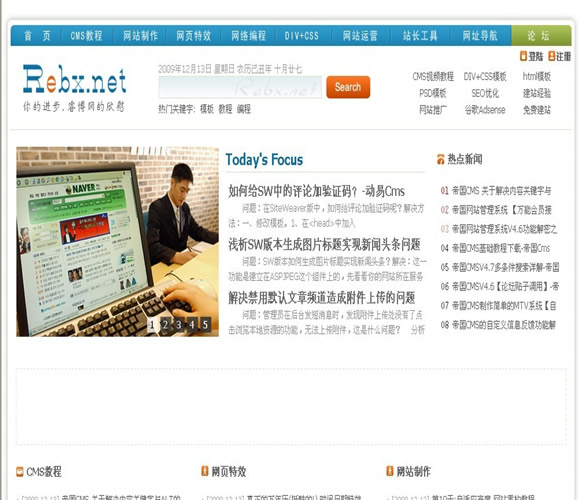Open the 网站制作 section heading

[x=414, y=472]
